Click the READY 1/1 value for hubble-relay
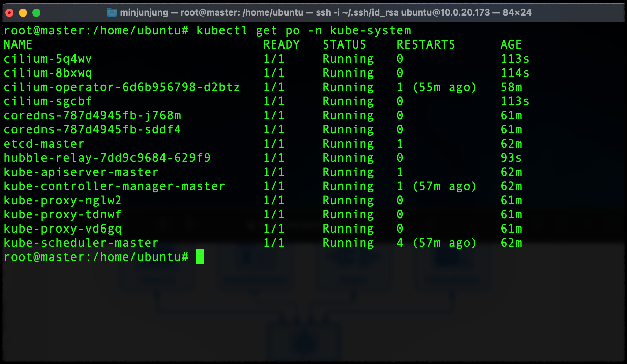The image size is (627, 364). coord(274,158)
